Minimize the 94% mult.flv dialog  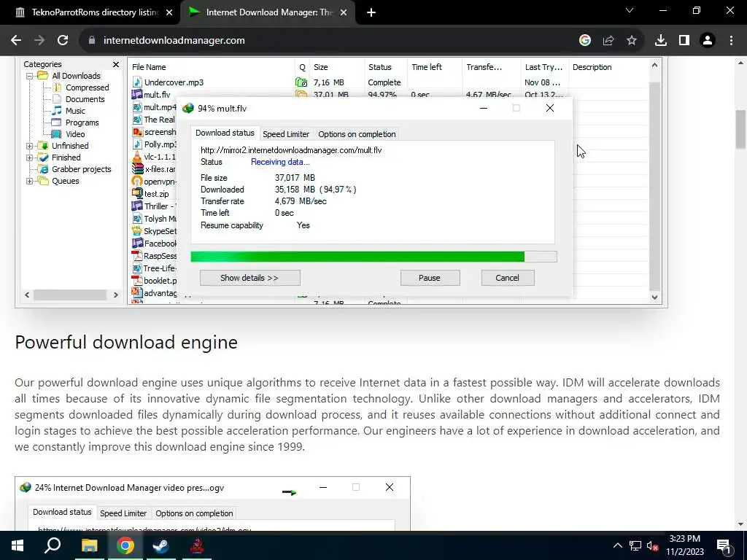[x=484, y=109]
